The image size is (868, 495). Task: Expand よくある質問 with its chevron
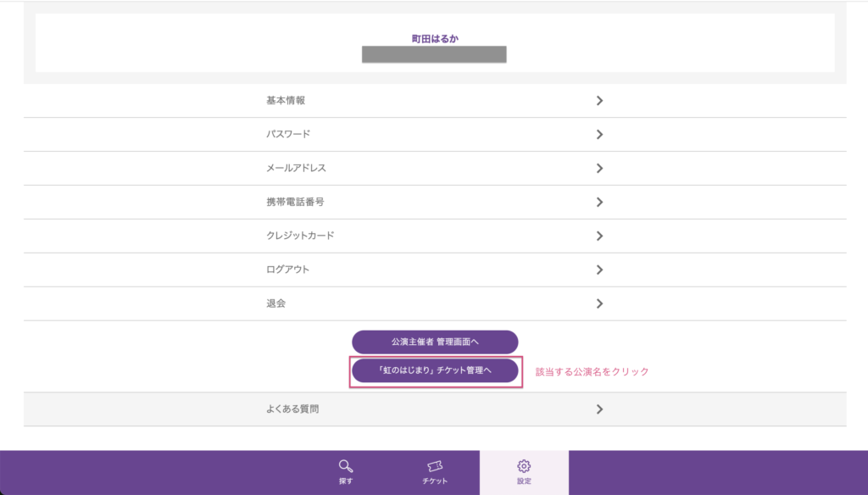coord(599,409)
